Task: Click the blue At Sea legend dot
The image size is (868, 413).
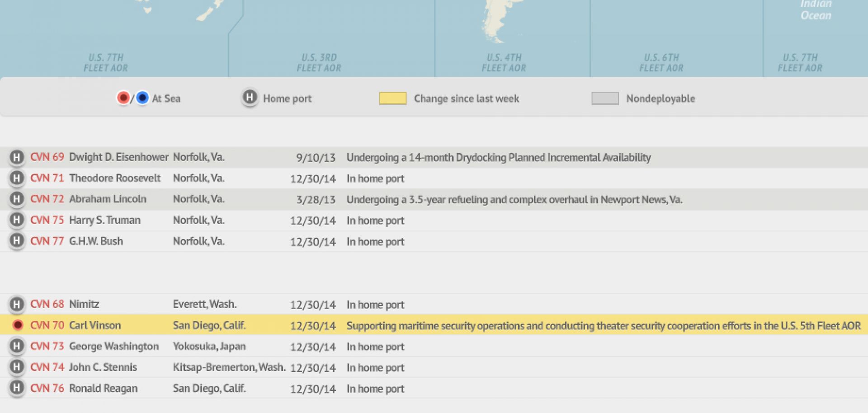Action: [x=142, y=98]
